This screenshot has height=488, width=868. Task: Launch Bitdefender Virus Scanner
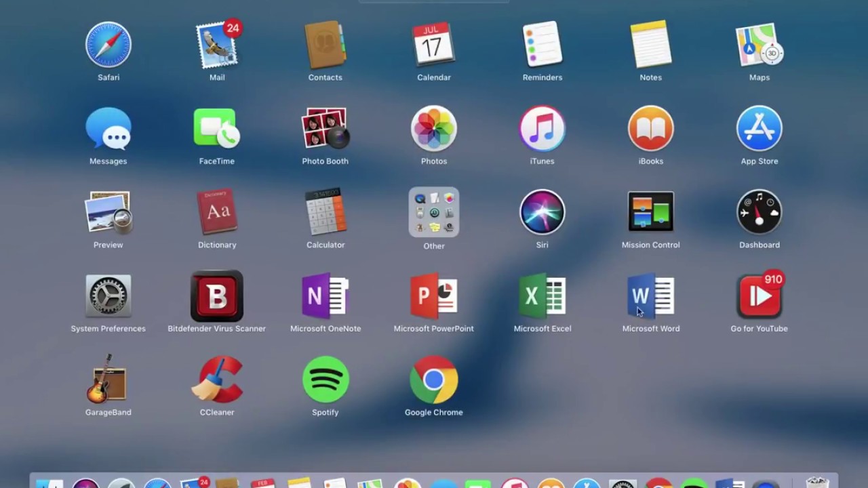[217, 297]
